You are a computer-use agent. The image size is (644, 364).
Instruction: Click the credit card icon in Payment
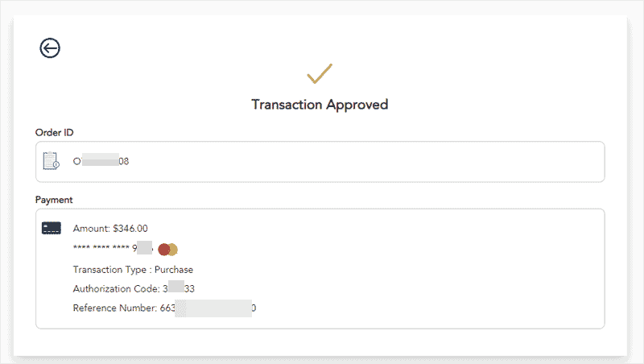pos(52,228)
